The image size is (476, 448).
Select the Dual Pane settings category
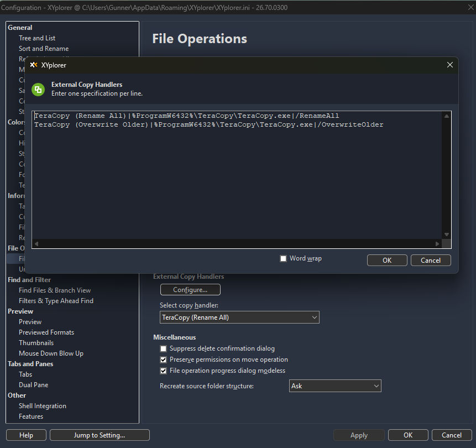[34, 385]
